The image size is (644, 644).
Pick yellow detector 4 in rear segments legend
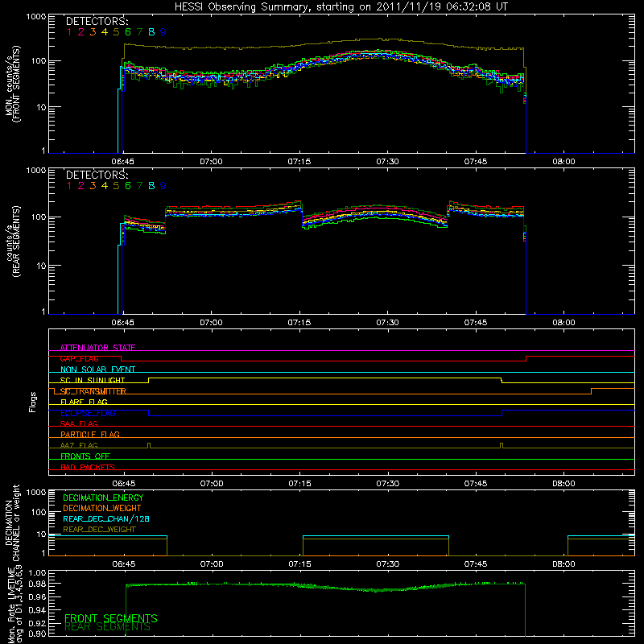point(105,186)
